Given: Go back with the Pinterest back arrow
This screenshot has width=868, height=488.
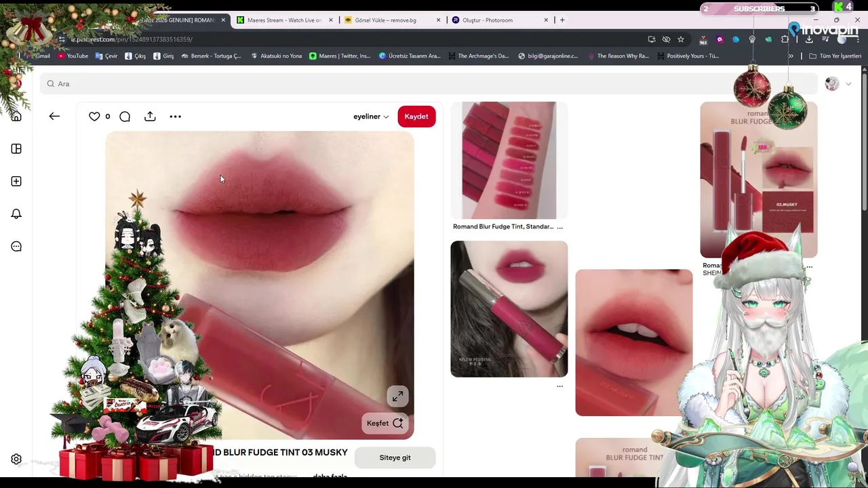Looking at the screenshot, I should point(54,117).
